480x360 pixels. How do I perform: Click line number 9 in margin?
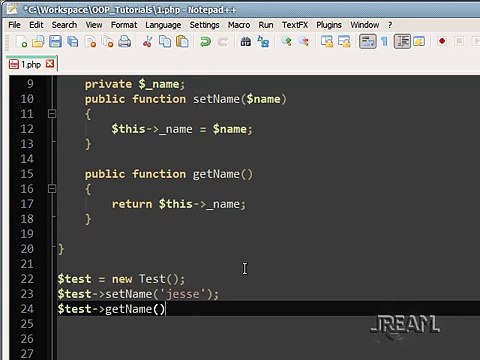click(30, 84)
